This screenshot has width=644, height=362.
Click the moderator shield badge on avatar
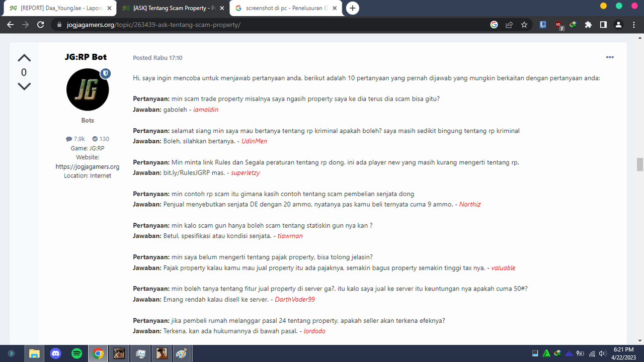coord(105,73)
